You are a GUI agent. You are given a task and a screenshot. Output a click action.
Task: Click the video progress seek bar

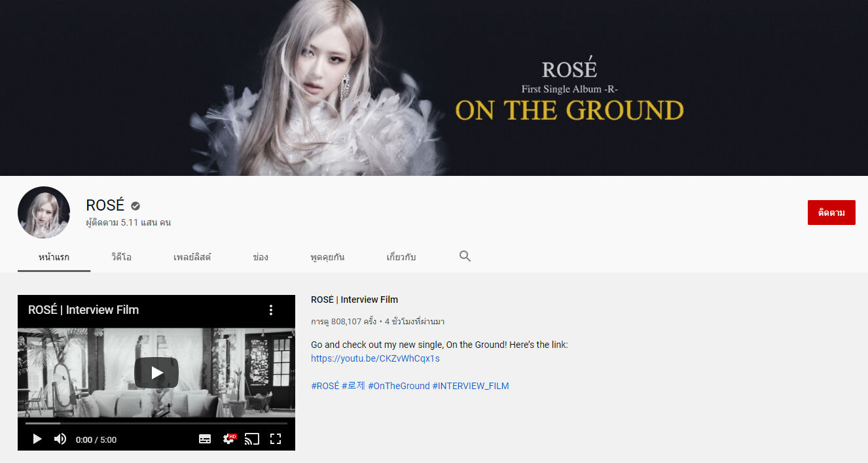(156, 423)
